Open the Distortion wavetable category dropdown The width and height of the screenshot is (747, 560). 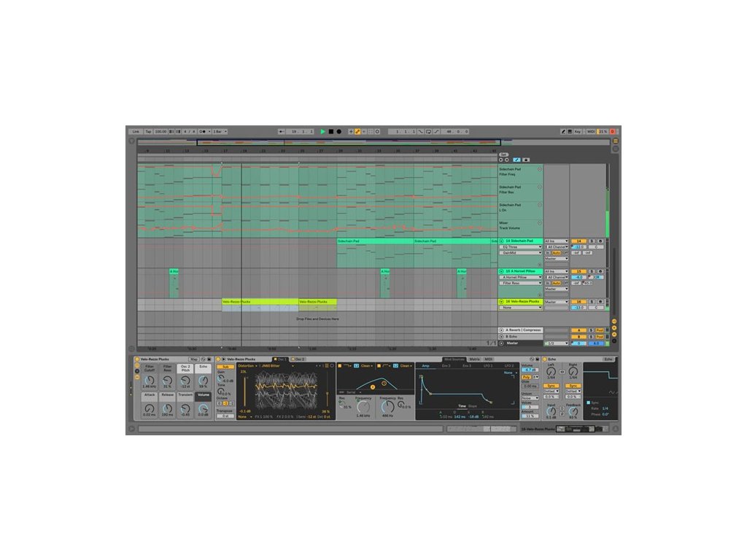tap(248, 366)
